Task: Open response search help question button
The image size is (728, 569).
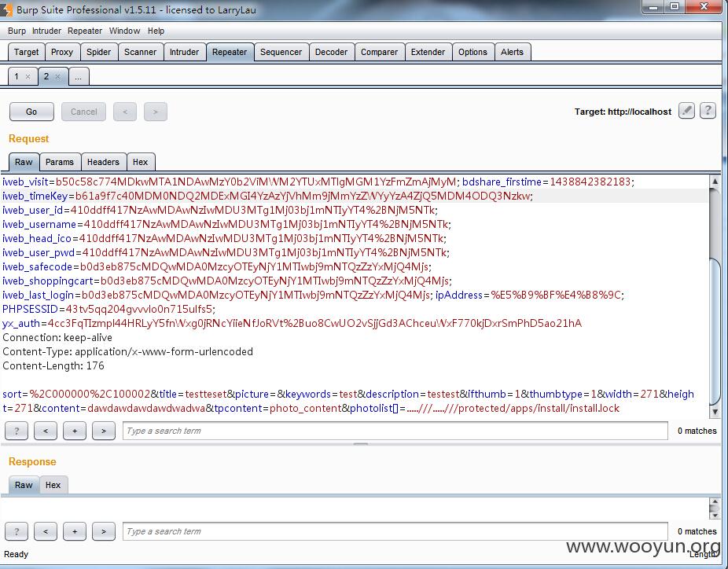Action: point(17,531)
